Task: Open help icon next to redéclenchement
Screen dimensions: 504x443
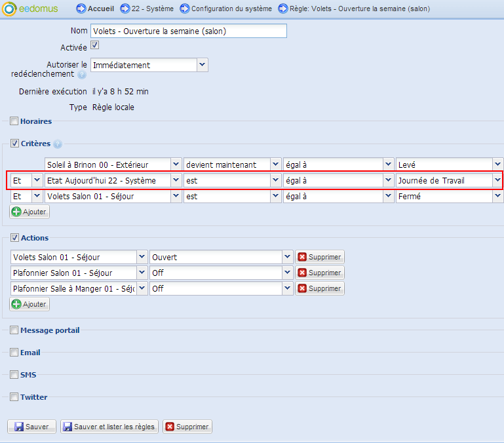Action: point(82,75)
